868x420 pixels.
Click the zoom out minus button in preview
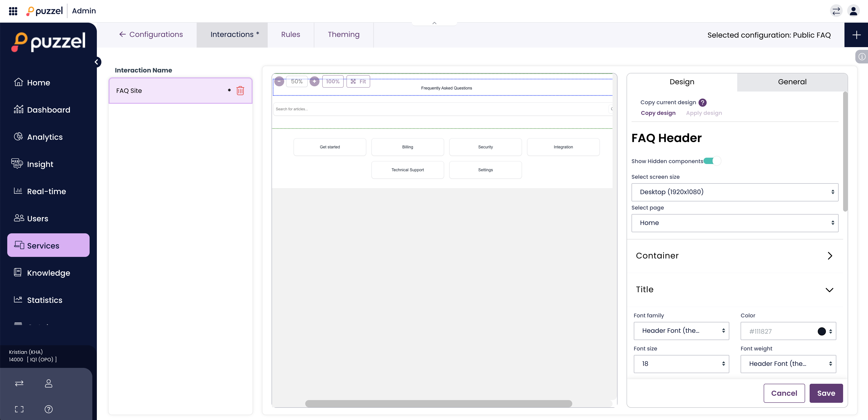click(x=279, y=81)
